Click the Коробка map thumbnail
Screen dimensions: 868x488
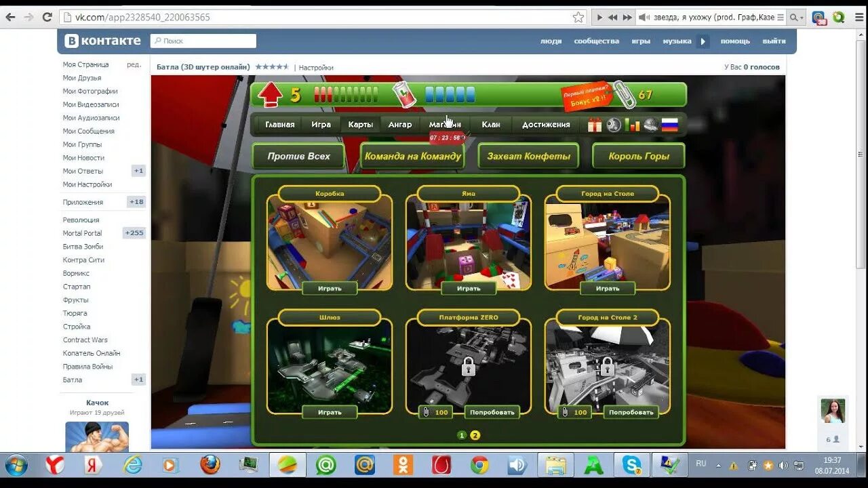click(330, 241)
